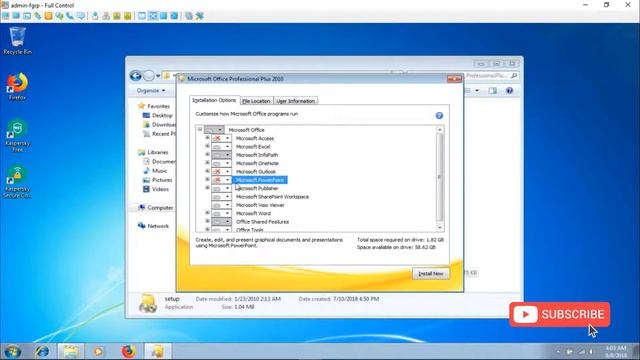This screenshot has width=640, height=360.
Task: Collapse the Microsoft Office root node
Action: tap(200, 129)
